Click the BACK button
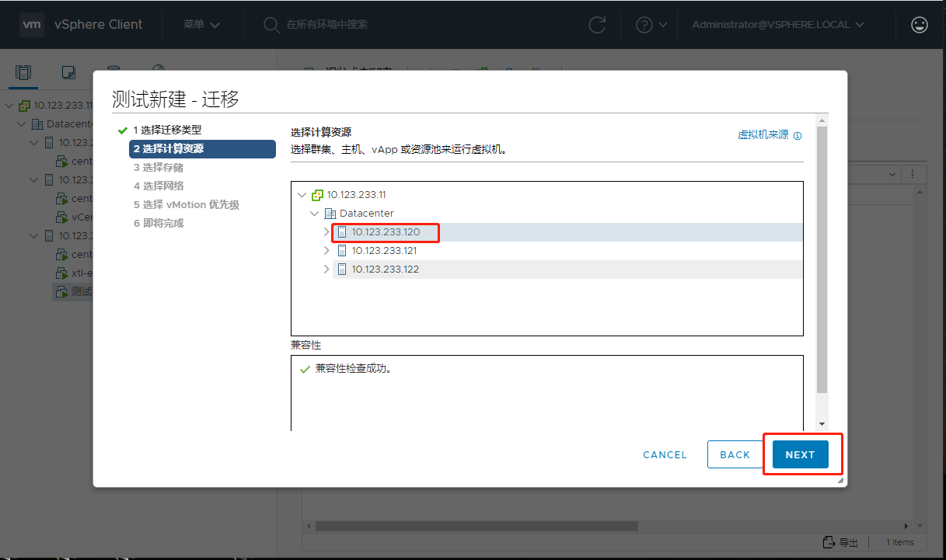Image resolution: width=946 pixels, height=560 pixels. (x=735, y=454)
